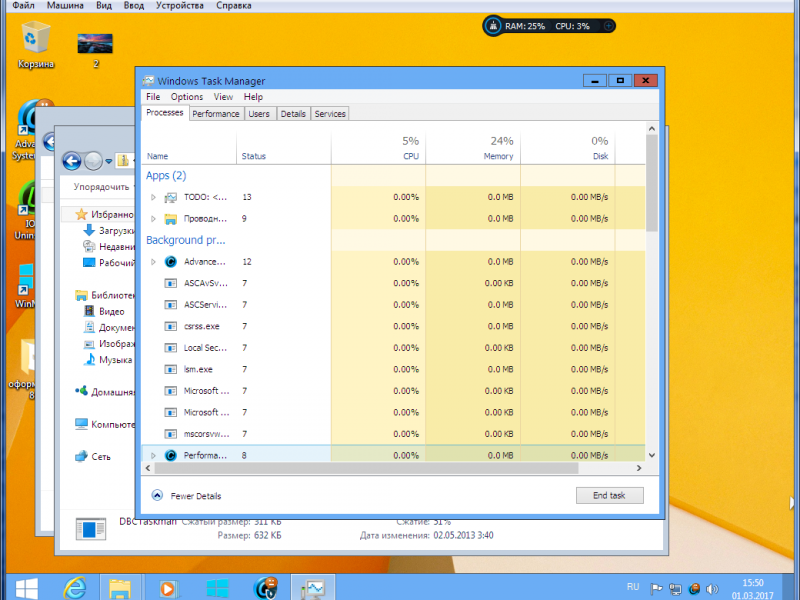Open the Explorer navigation history dropdown arrow
The width and height of the screenshot is (800, 600).
click(108, 161)
